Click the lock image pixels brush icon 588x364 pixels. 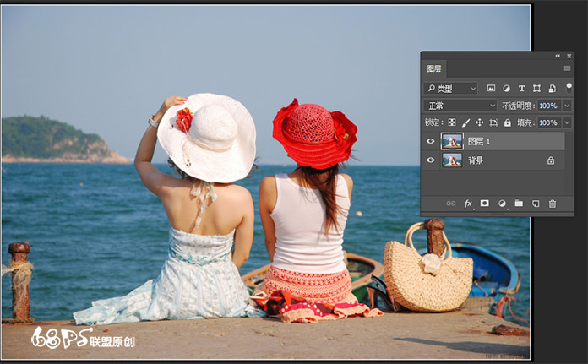pos(465,122)
